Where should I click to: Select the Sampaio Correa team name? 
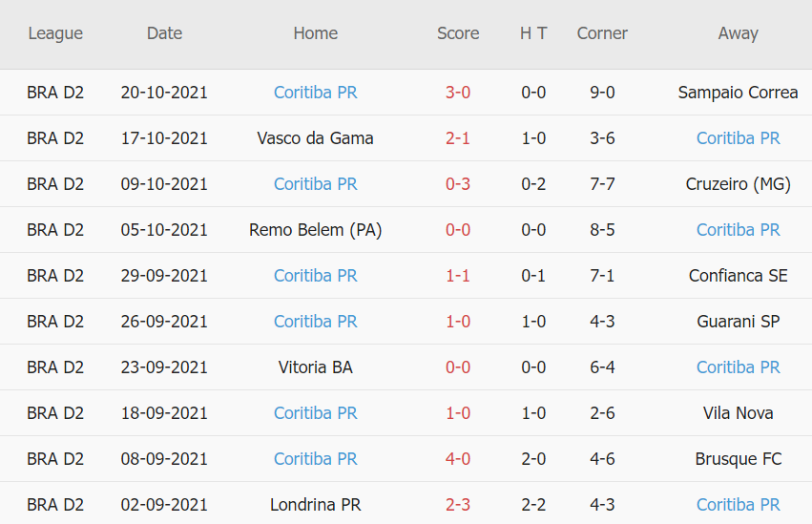pos(738,93)
